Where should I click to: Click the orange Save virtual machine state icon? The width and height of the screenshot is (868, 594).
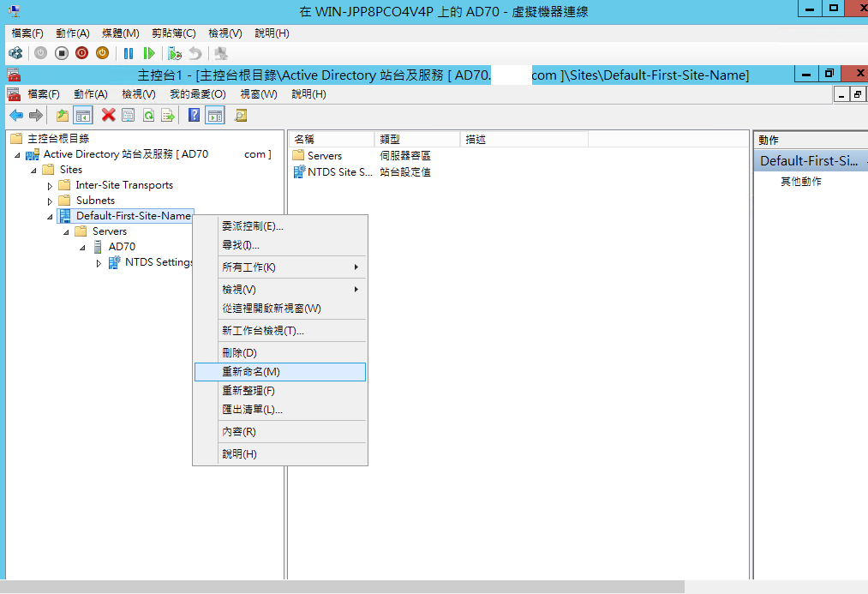pyautogui.click(x=103, y=53)
